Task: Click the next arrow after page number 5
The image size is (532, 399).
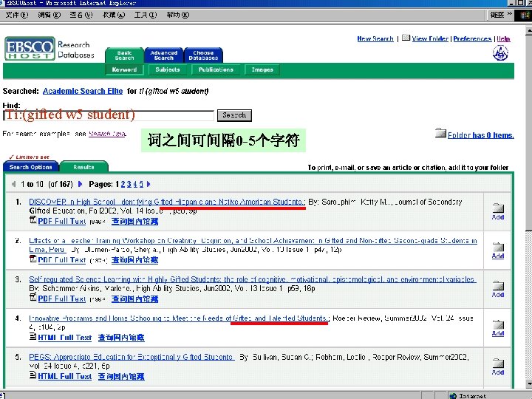Action: pyautogui.click(x=149, y=184)
